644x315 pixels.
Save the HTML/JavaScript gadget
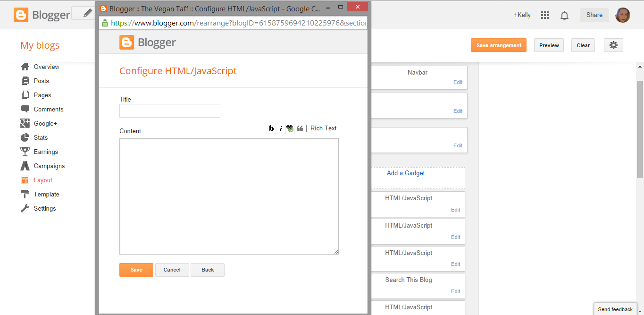[x=136, y=270]
